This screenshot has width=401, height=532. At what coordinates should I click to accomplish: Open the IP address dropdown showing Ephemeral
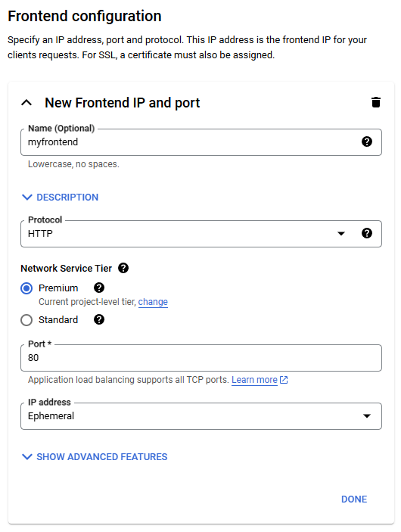click(x=201, y=416)
